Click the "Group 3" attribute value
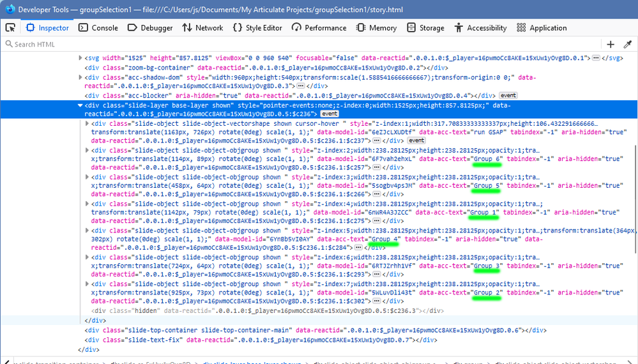 click(487, 266)
